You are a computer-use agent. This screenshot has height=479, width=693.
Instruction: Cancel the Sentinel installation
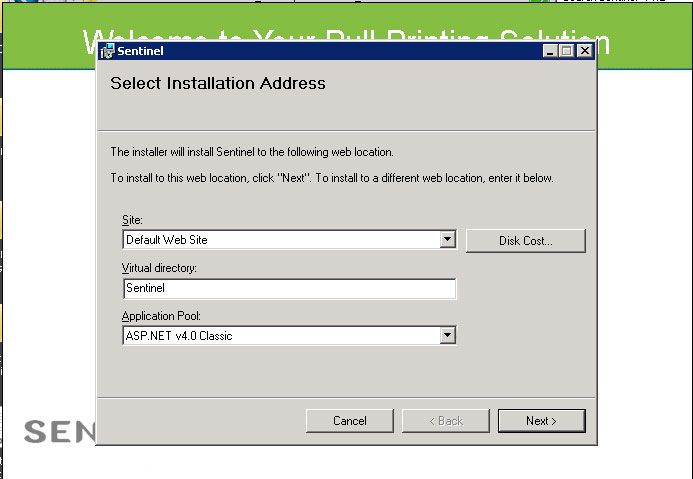tap(350, 421)
